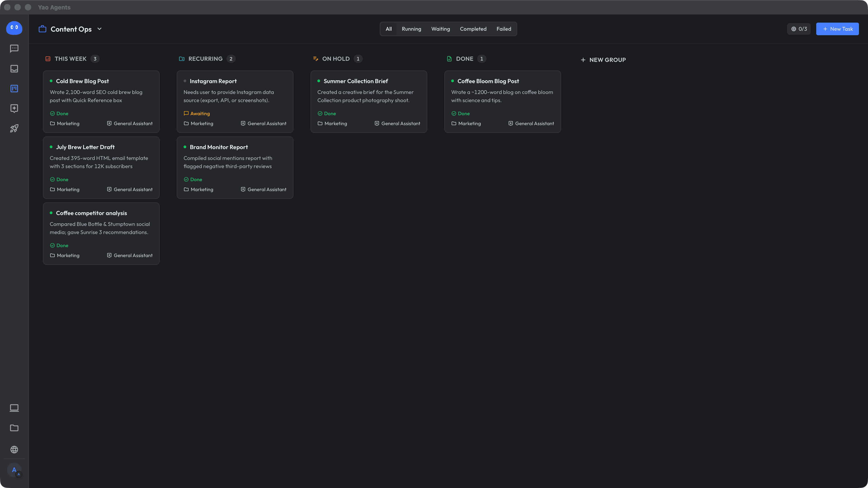Create a task with New Task button

point(837,29)
